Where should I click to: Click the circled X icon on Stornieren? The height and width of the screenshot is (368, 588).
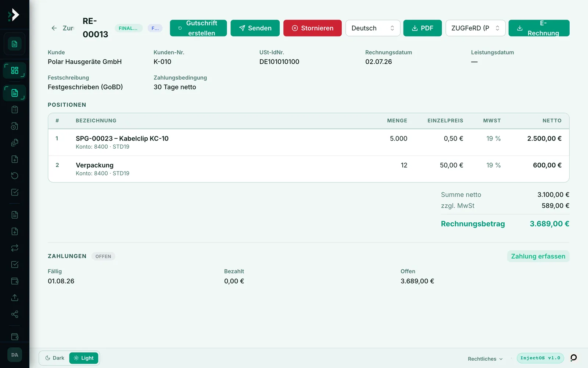coord(295,28)
